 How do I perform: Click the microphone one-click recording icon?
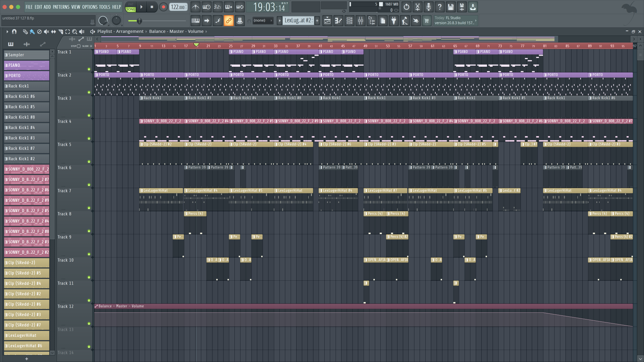pos(429,7)
